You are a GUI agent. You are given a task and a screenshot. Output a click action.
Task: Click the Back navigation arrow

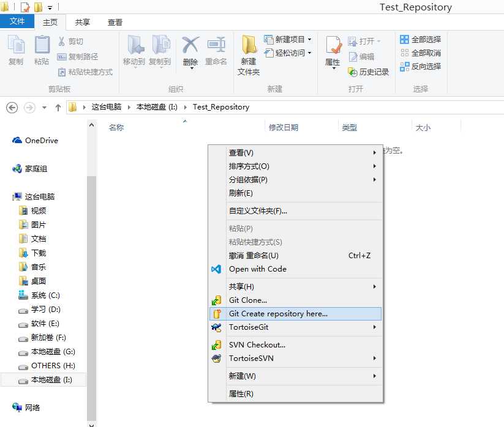12,107
